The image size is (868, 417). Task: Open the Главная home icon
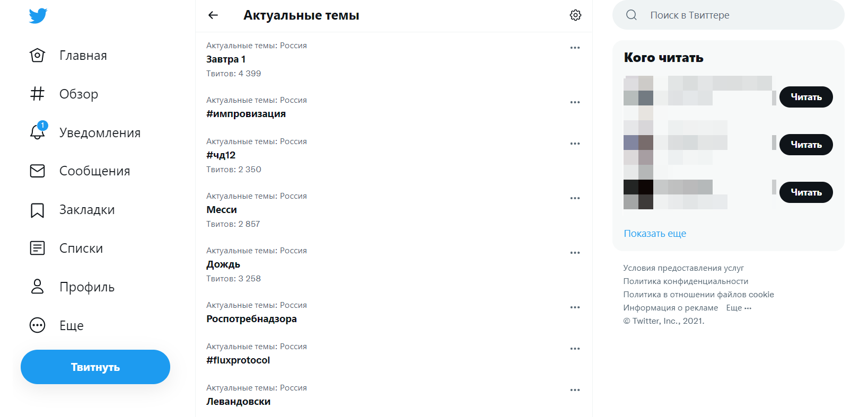(x=37, y=55)
